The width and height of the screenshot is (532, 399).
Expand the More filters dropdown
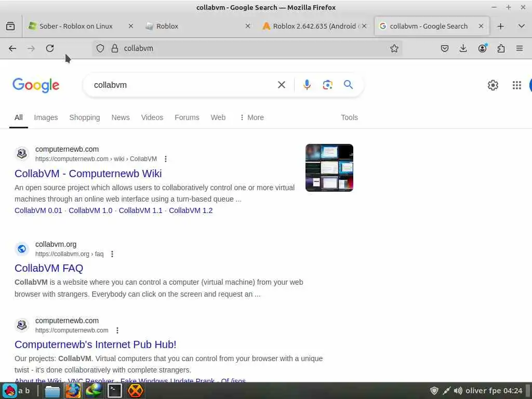[x=252, y=117]
